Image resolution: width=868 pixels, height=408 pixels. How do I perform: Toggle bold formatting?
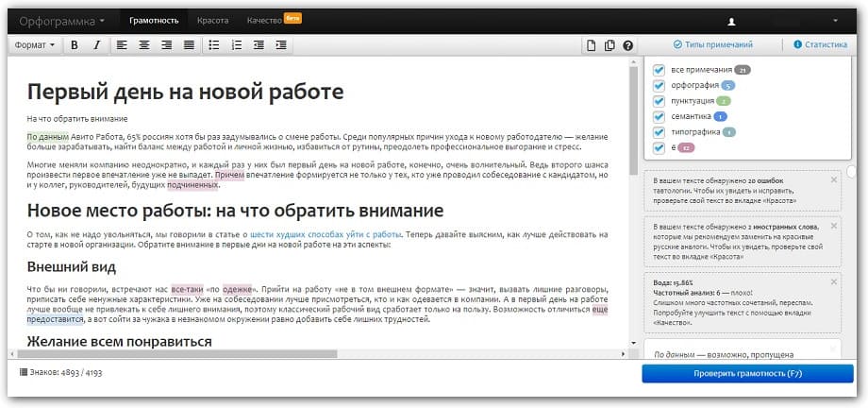point(75,45)
